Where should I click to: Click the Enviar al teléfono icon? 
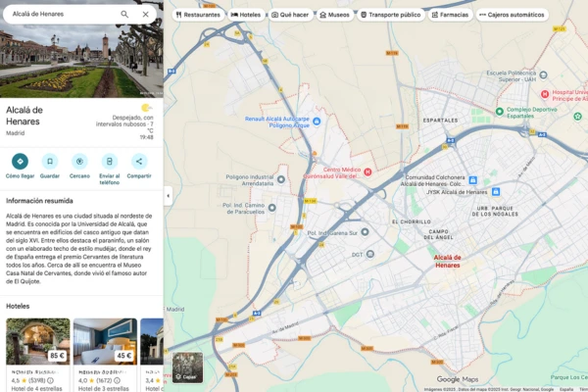(x=109, y=162)
